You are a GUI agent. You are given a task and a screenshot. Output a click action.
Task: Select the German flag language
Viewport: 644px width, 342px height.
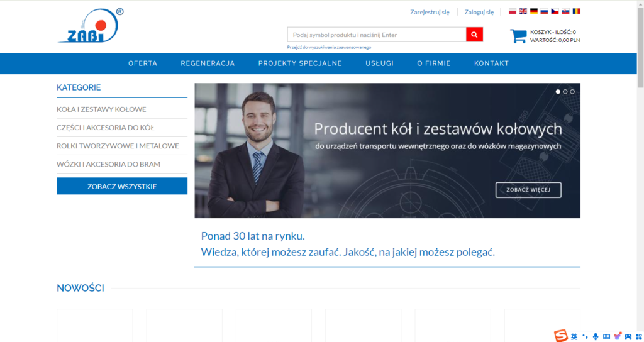[533, 11]
